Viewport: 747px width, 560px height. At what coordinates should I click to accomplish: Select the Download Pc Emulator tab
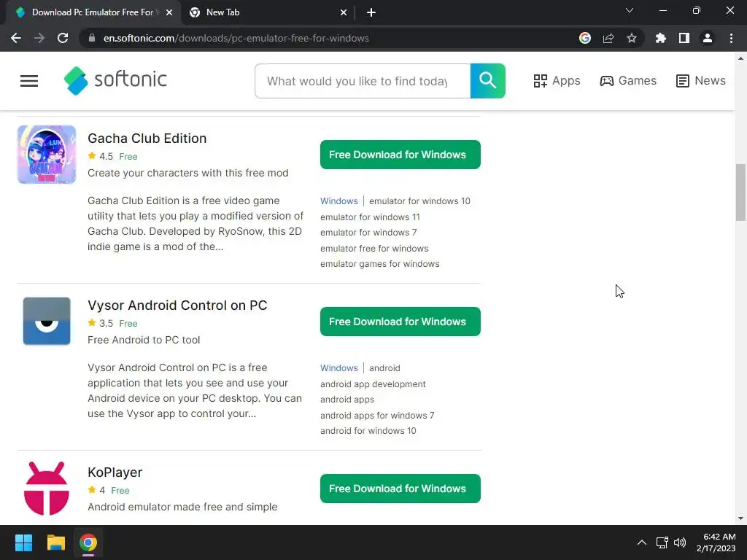coord(93,12)
